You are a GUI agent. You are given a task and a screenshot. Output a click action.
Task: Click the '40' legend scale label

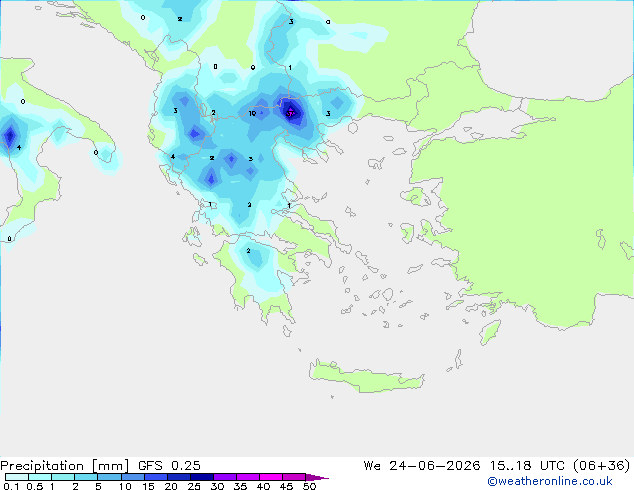pyautogui.click(x=263, y=486)
